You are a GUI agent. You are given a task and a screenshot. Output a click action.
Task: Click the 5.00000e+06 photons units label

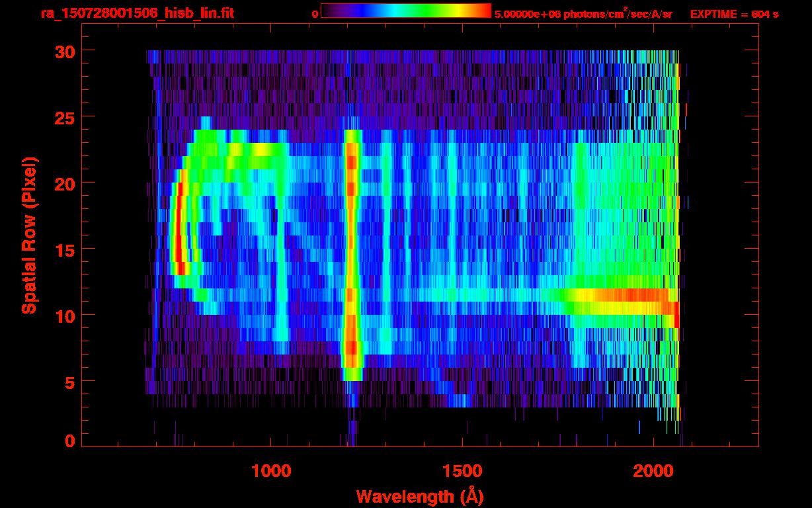pyautogui.click(x=583, y=13)
